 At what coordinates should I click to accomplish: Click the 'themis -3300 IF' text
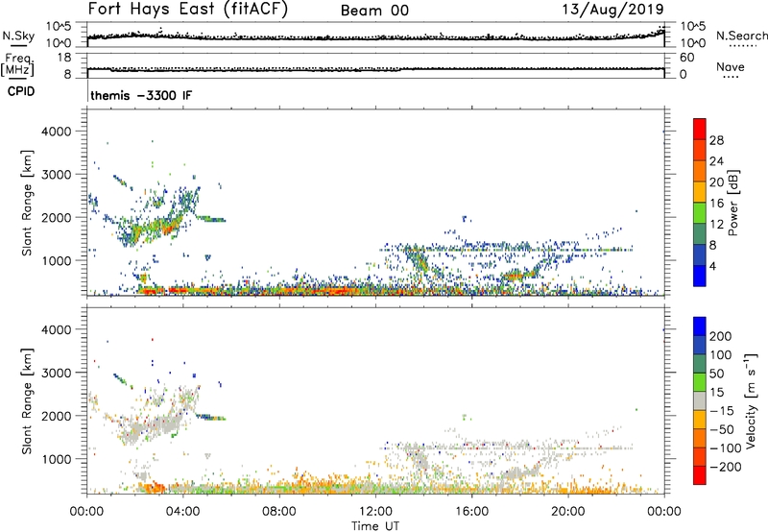141,95
